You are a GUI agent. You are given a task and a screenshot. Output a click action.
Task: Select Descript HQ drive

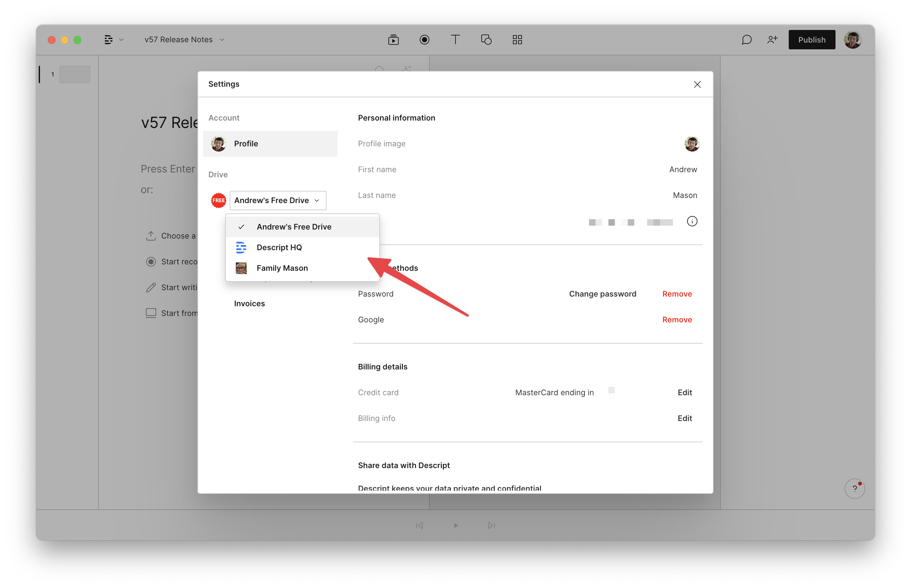click(279, 248)
